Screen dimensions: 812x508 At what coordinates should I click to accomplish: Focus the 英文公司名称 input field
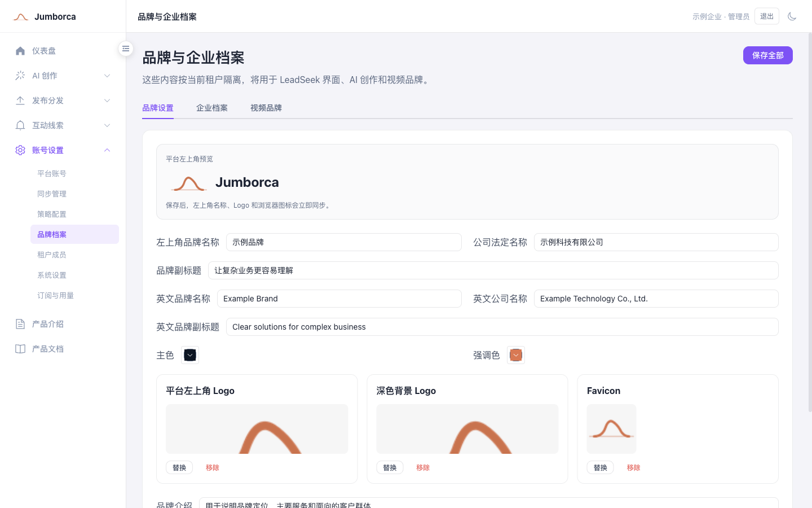656,299
